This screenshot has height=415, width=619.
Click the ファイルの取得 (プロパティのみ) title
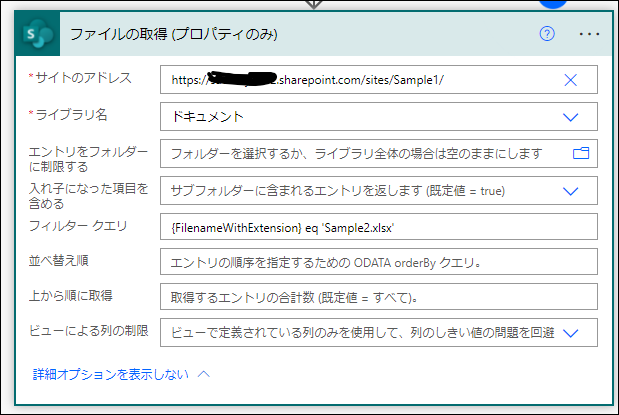coord(174,34)
